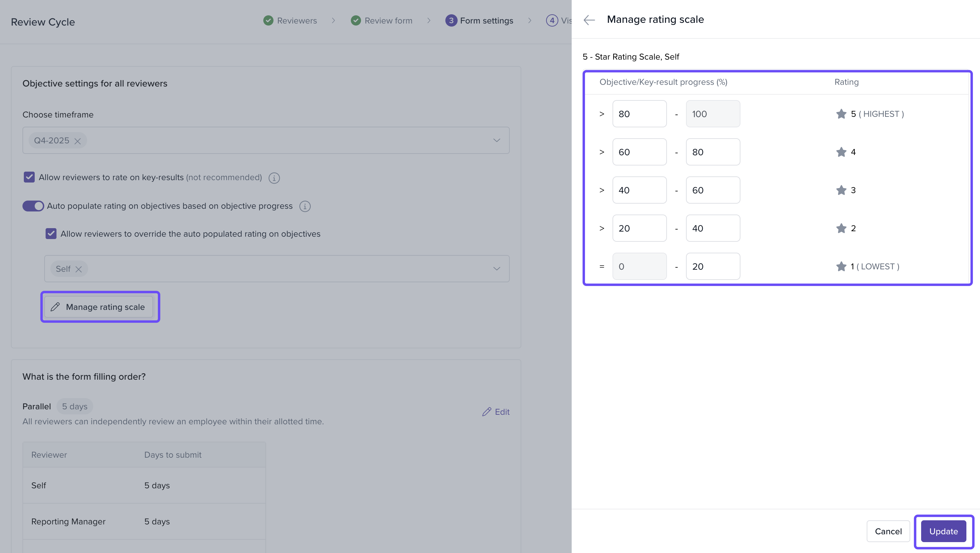Click Edit link for form filling order

coord(496,412)
